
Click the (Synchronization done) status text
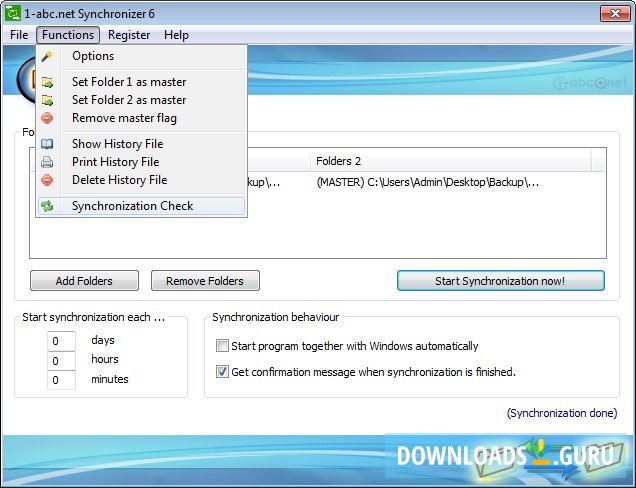[x=562, y=413]
